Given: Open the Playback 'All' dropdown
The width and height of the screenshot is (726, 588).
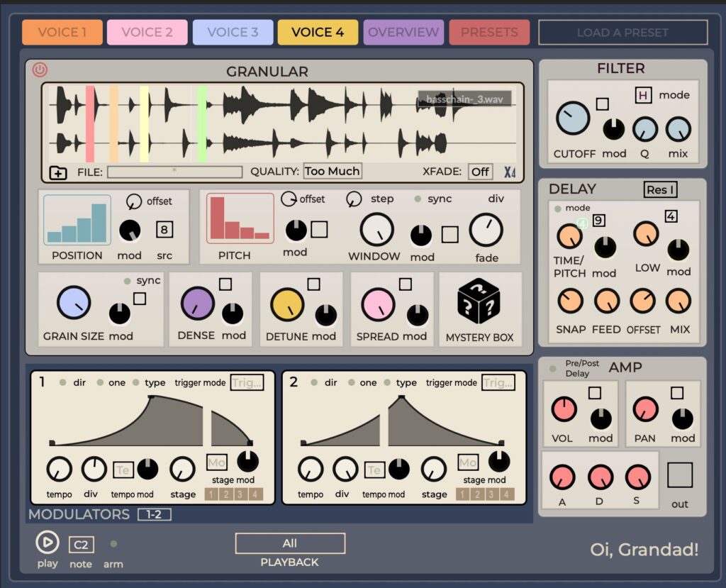Looking at the screenshot, I should tap(290, 543).
